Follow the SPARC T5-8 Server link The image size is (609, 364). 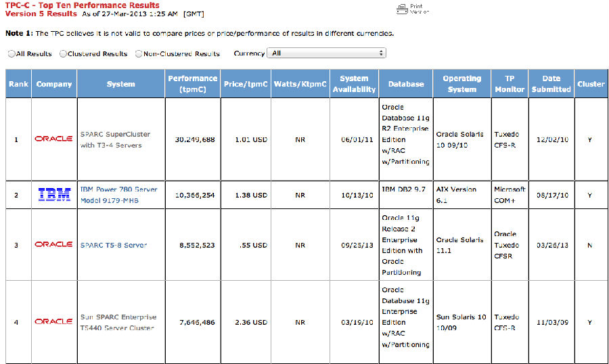(x=113, y=245)
